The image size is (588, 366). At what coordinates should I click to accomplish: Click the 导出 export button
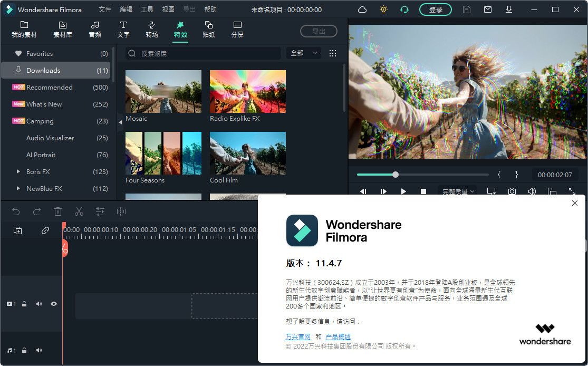pos(319,32)
